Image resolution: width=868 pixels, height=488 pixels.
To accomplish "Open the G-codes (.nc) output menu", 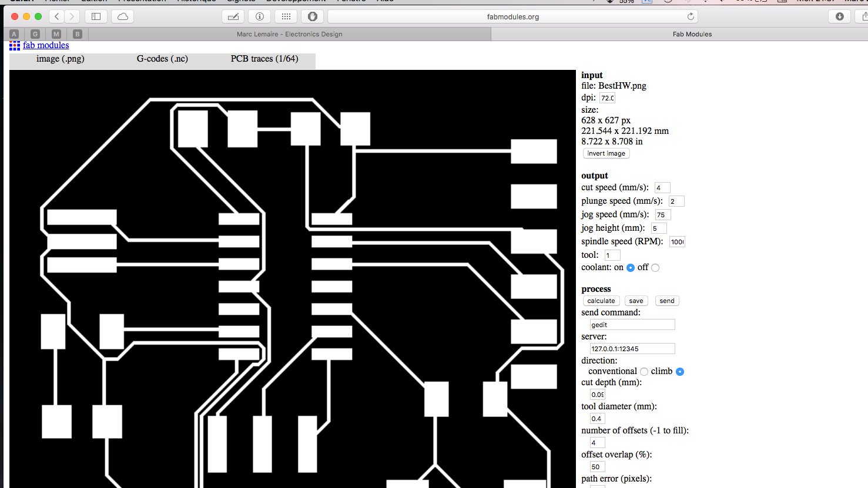I will pyautogui.click(x=162, y=59).
